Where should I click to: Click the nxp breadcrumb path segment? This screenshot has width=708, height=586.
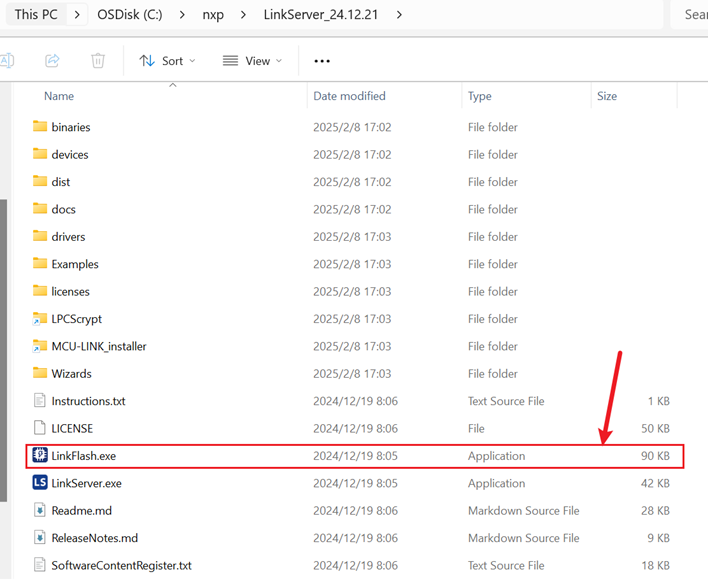[215, 15]
